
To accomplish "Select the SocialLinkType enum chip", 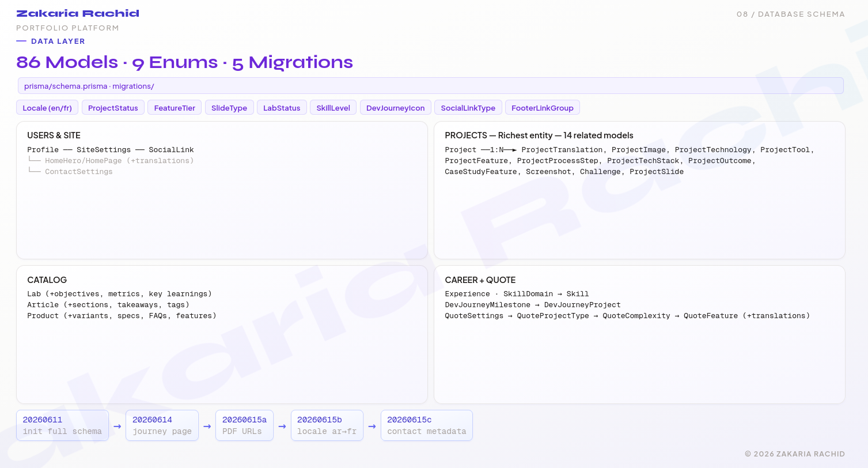I will (x=468, y=108).
